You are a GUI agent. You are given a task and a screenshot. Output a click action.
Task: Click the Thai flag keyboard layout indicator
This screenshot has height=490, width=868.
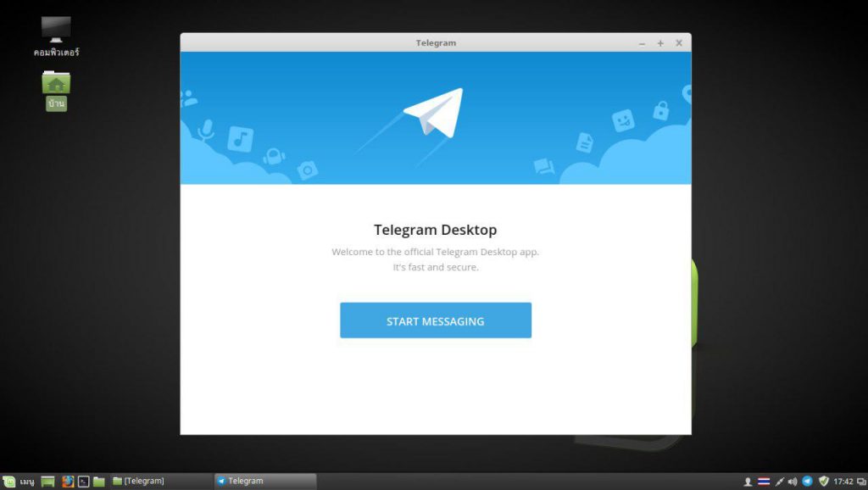[764, 482]
